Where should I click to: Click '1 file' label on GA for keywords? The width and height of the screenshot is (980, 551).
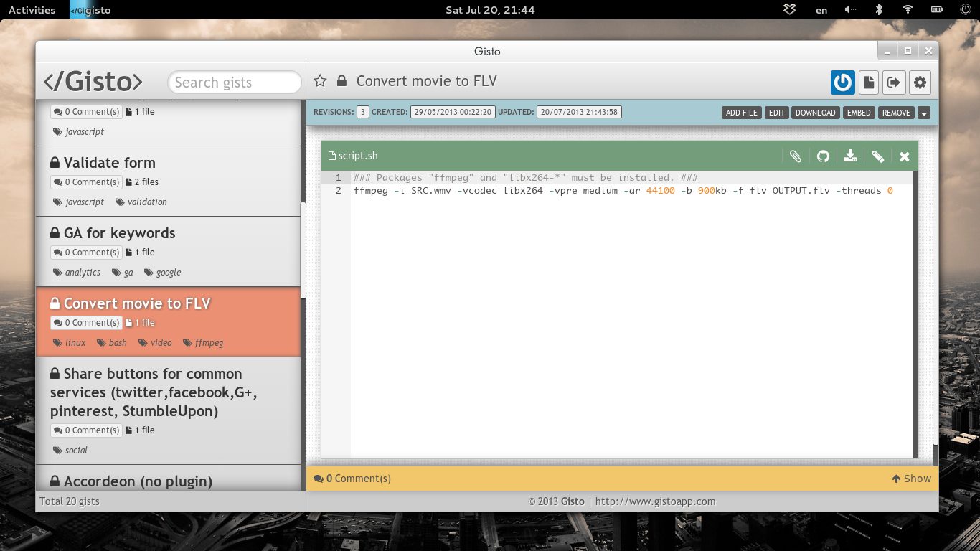point(140,253)
